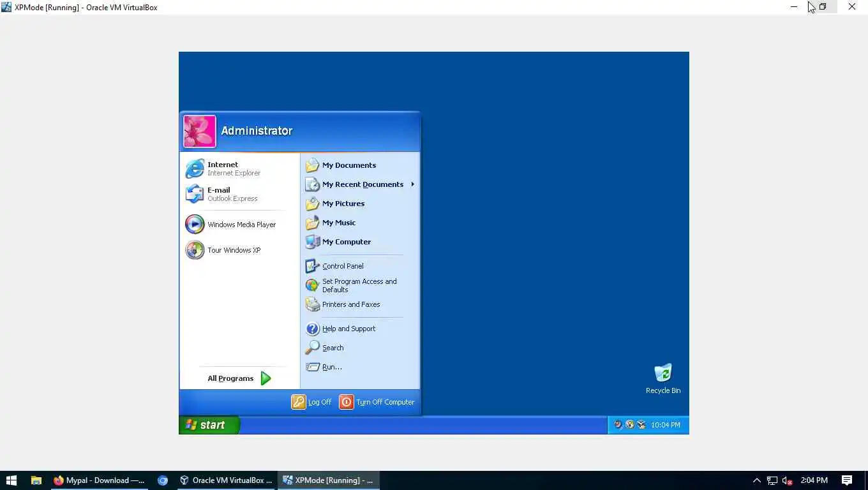
Task: Open File Explorer from host taskbar
Action: 36,480
